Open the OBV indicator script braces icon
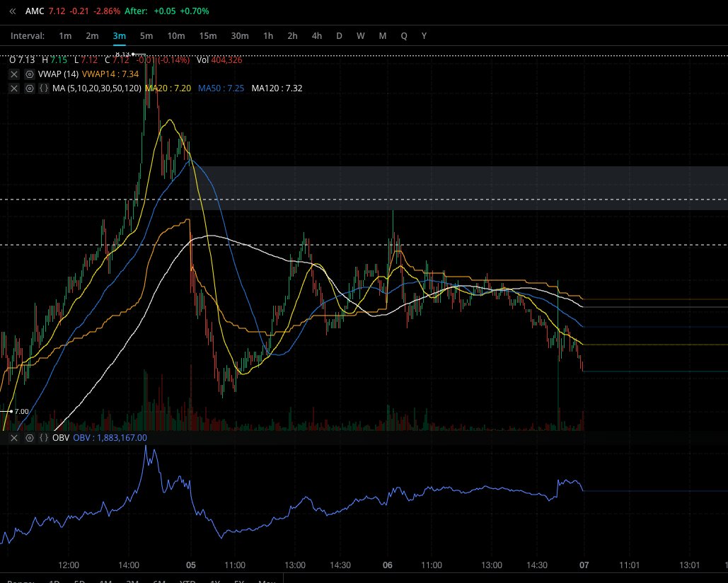The image size is (728, 583). [x=44, y=438]
